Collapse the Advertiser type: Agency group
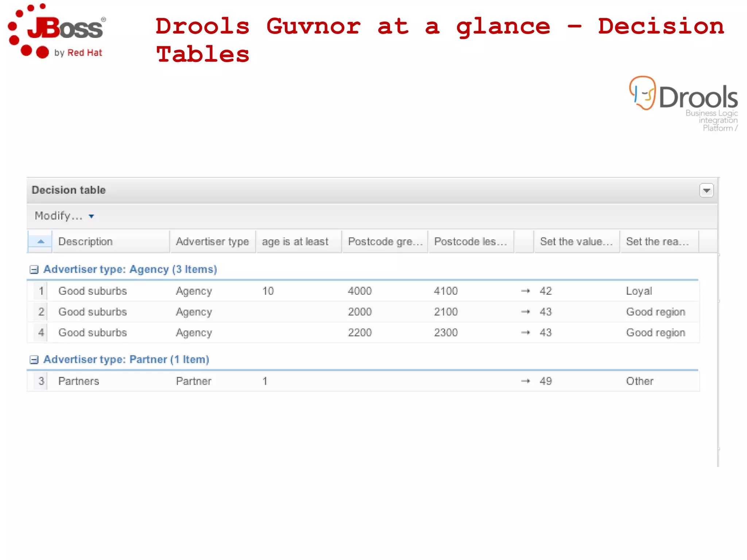747x560 pixels. point(34,270)
